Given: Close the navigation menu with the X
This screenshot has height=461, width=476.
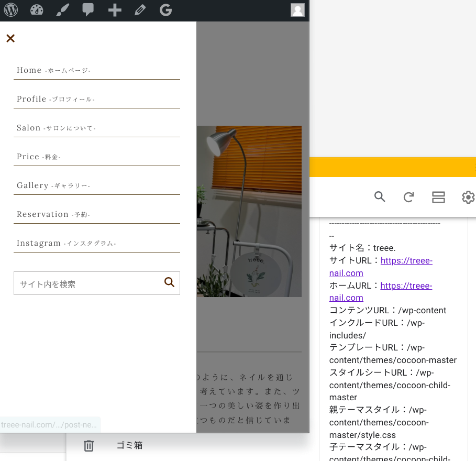Looking at the screenshot, I should (x=10, y=38).
